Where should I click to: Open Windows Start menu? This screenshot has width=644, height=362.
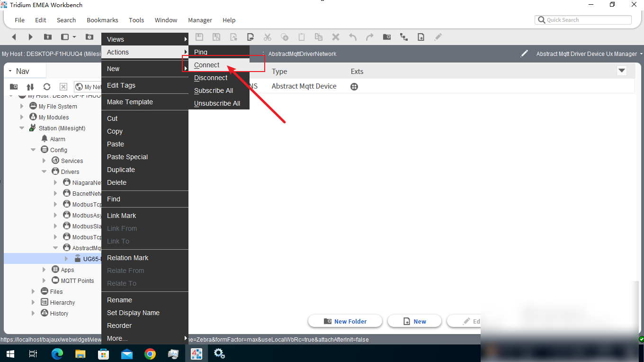point(10,353)
